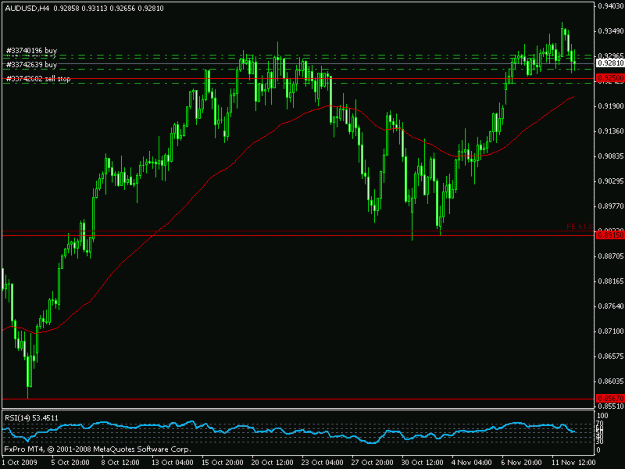
Task: Click the 0.87640 price axis value
Action: (611, 306)
